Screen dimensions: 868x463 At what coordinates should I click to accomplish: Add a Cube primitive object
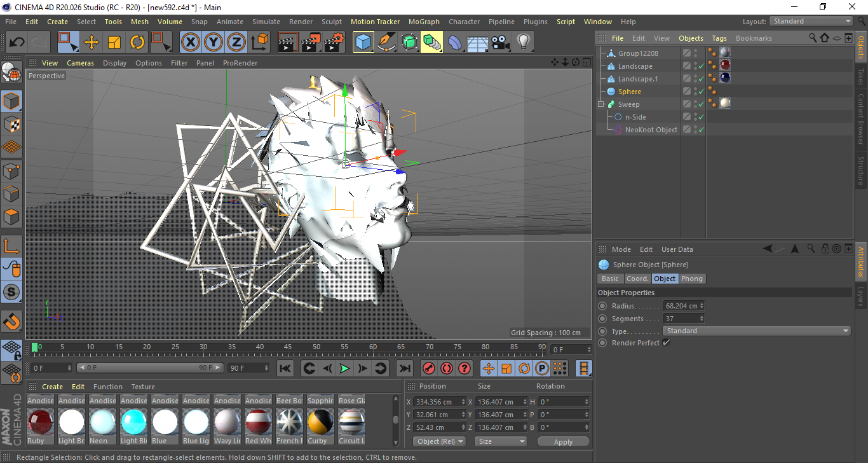(x=363, y=43)
